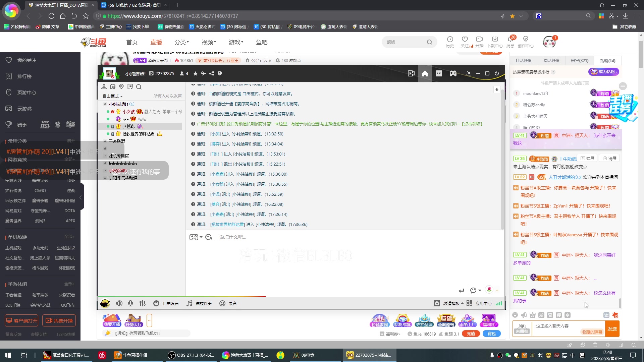Click the gamepad icon in the YY header
The width and height of the screenshot is (644, 362).
point(453,73)
